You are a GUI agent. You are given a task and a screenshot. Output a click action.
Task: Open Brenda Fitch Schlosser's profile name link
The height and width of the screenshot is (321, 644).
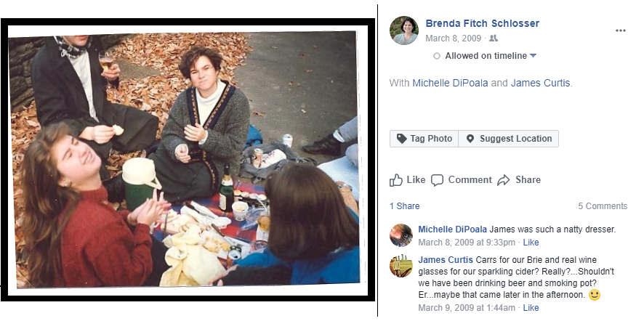coord(482,23)
